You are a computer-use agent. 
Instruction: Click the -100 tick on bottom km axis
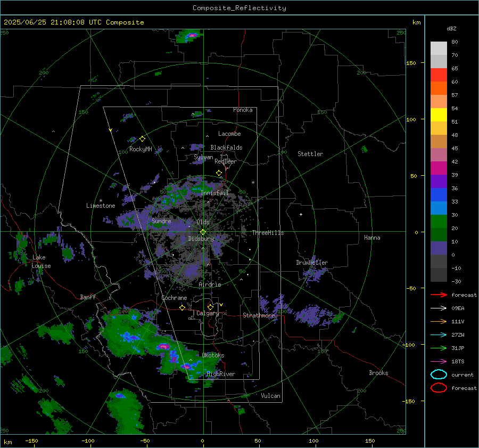[88, 441]
